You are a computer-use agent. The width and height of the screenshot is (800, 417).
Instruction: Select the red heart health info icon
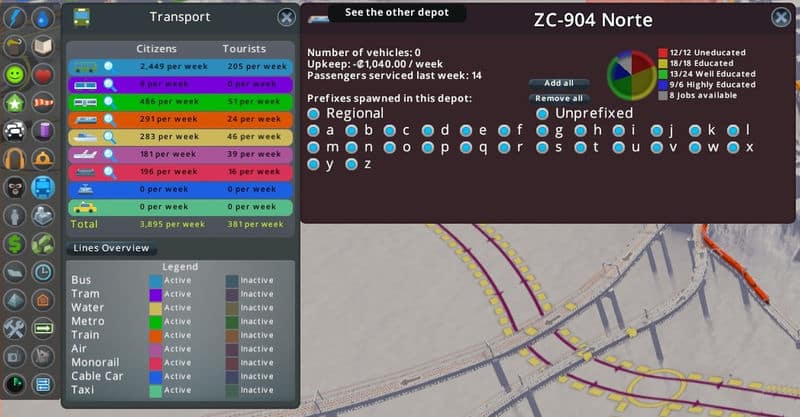(43, 74)
